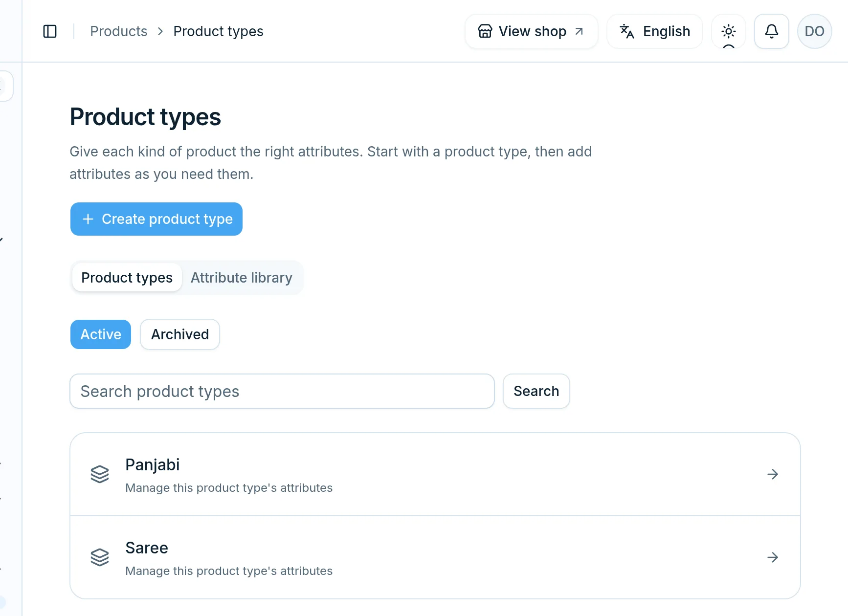Switch theme with the sun icon

point(728,31)
